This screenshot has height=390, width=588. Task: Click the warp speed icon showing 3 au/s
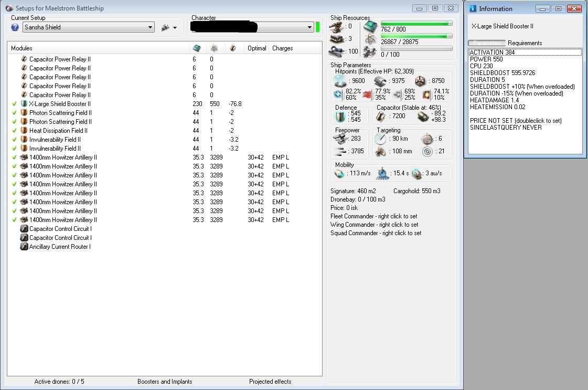coord(416,173)
